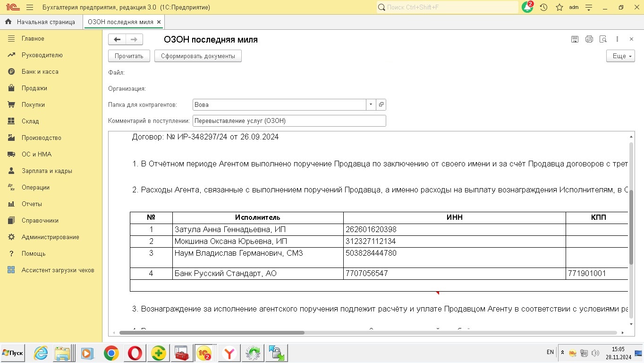Open the Отчеты section
644x363 pixels.
[51, 204]
